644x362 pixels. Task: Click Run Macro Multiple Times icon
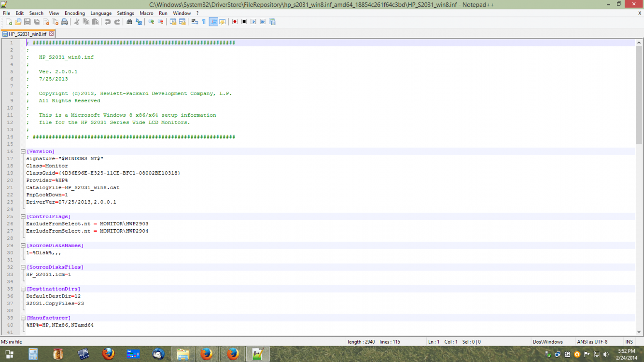[x=263, y=22]
